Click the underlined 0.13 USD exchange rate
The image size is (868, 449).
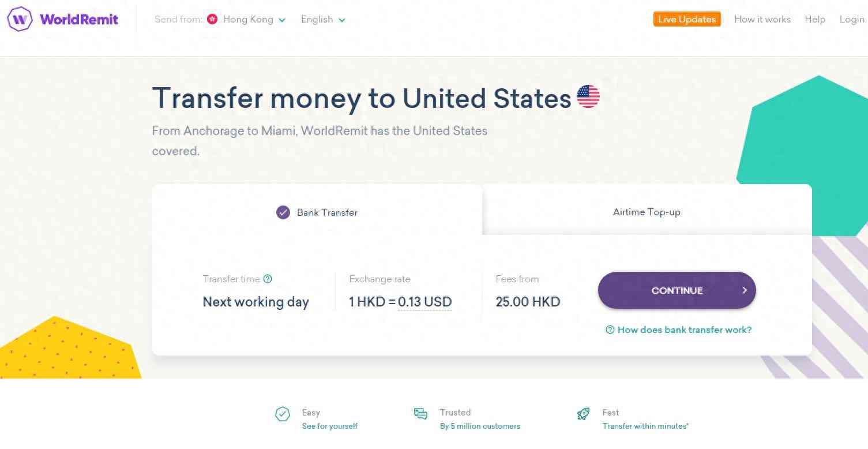click(x=424, y=302)
